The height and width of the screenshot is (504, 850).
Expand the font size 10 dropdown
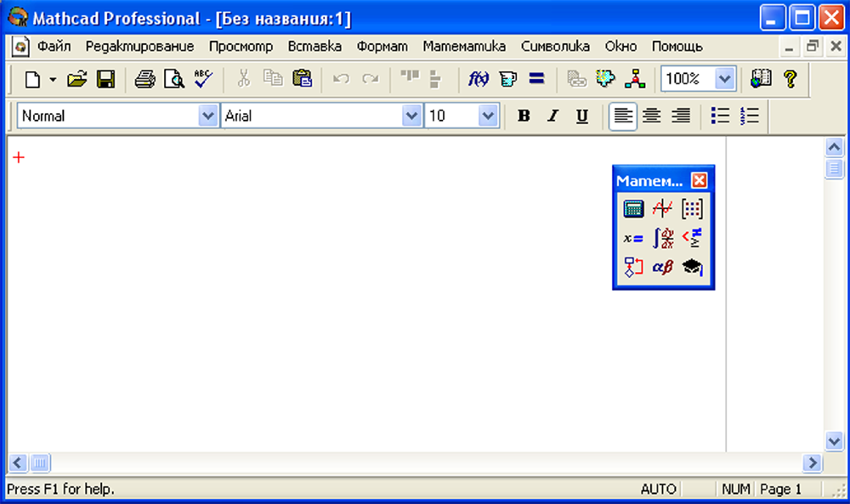(488, 116)
